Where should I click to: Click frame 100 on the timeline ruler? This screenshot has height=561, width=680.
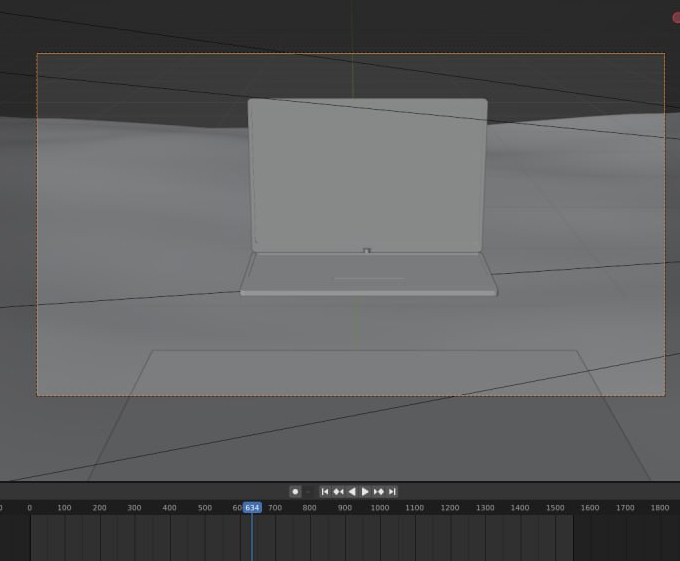coord(64,508)
